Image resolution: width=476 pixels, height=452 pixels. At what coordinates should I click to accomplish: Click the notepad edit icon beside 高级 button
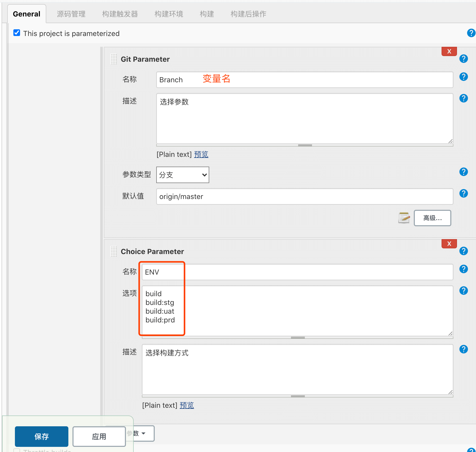404,218
